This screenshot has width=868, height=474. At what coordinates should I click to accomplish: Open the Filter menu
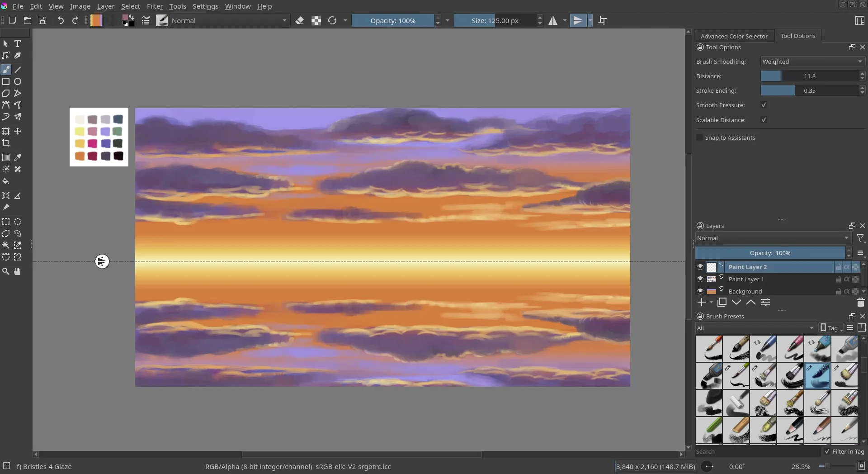155,6
